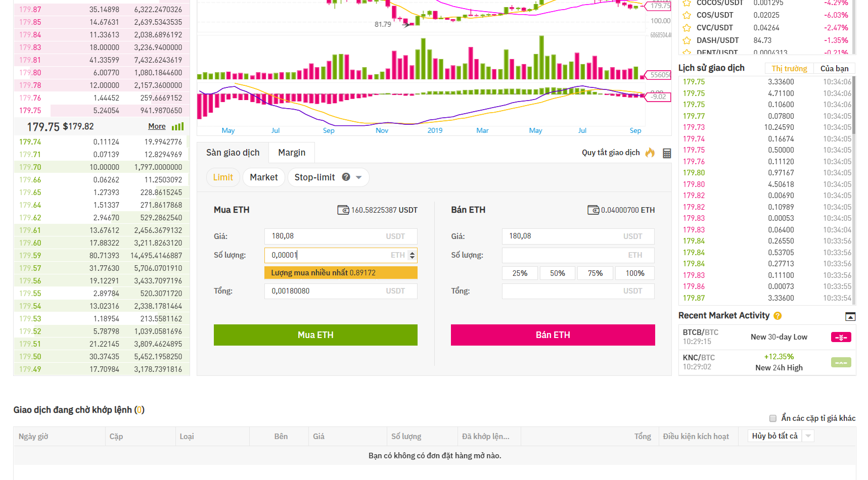Star the DASH/USDT trading pair
Viewport: 868px width, 480px height.
pyautogui.click(x=687, y=40)
